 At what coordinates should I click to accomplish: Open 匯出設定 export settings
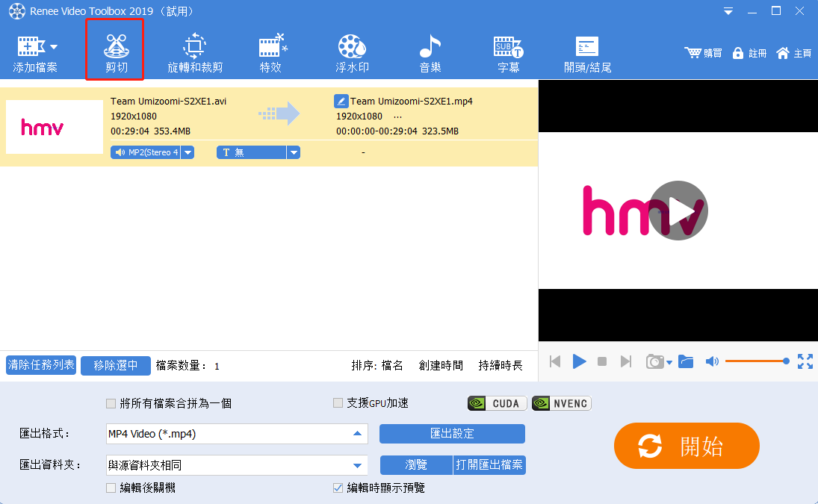452,434
